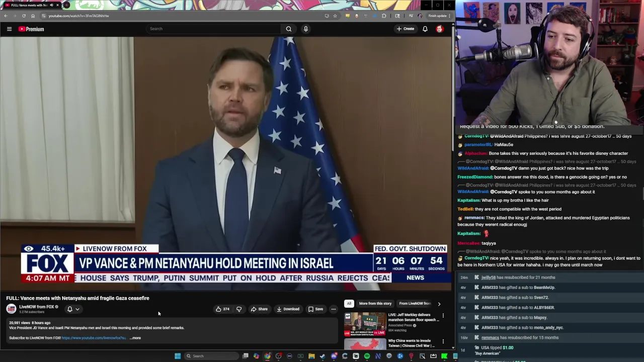Open Spotify from the taskbar

[x=367, y=356]
